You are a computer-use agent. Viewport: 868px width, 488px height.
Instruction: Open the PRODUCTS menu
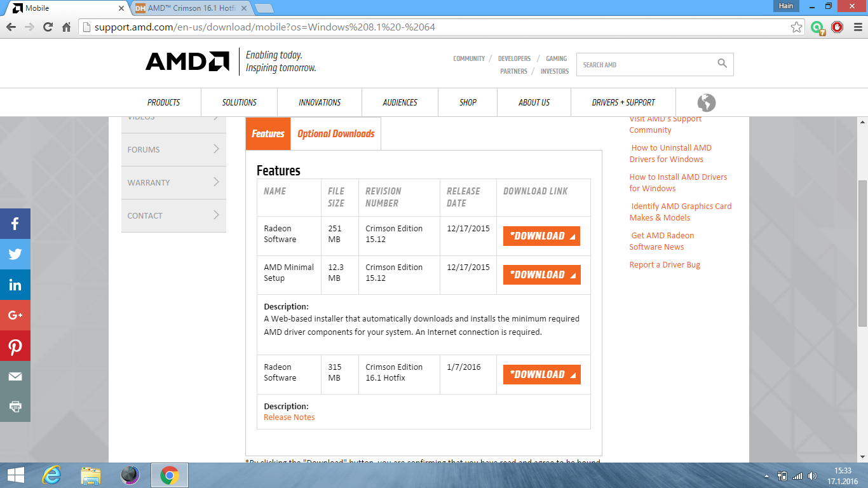(164, 102)
